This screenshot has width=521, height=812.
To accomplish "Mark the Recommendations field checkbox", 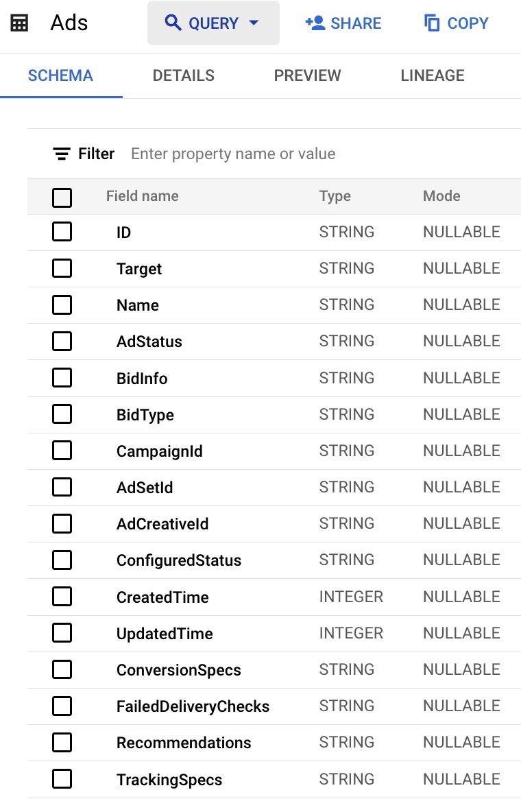I will [x=62, y=743].
